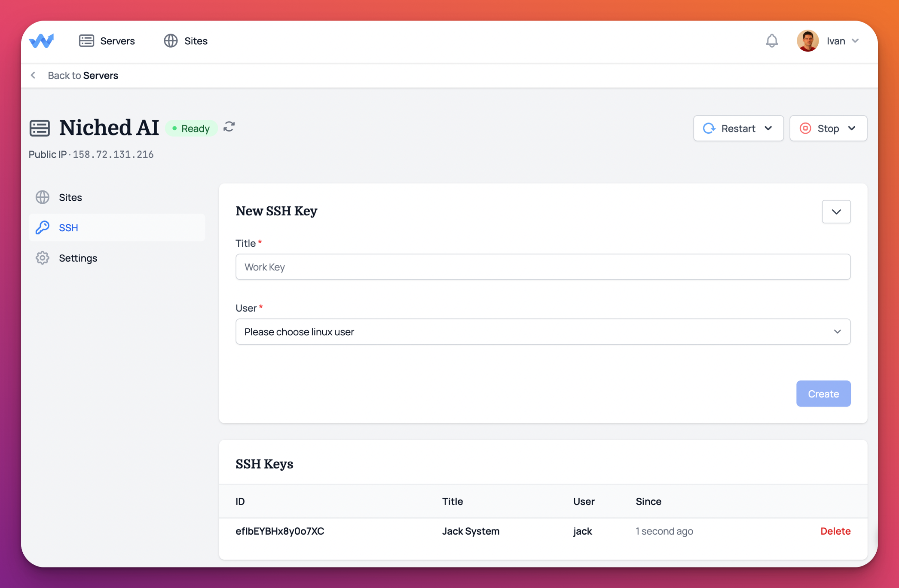Click the Since column header
The width and height of the screenshot is (899, 588).
(648, 501)
